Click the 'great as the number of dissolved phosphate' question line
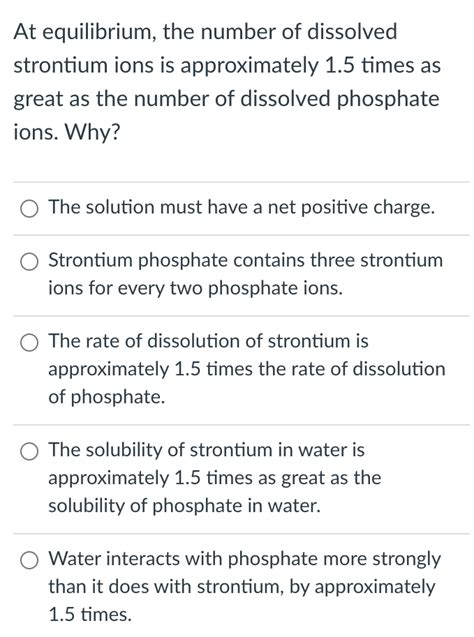This screenshot has width=474, height=637. click(x=226, y=99)
